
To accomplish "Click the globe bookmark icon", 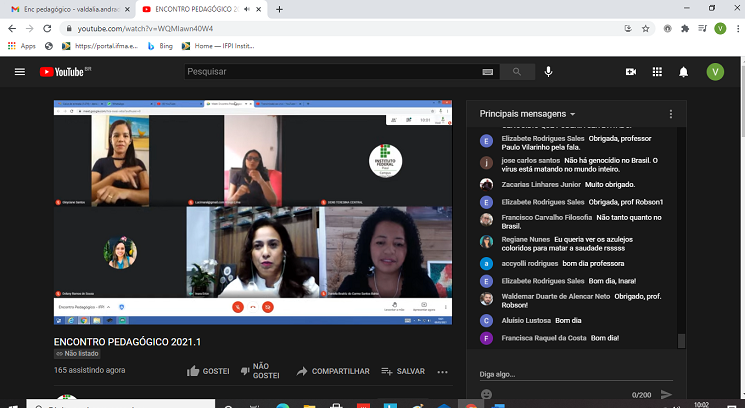I will 48,46.
